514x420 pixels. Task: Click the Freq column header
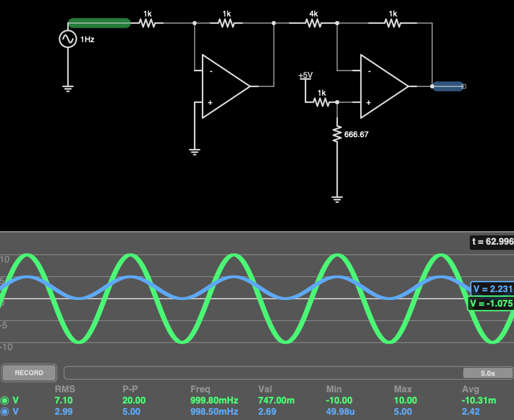200,389
